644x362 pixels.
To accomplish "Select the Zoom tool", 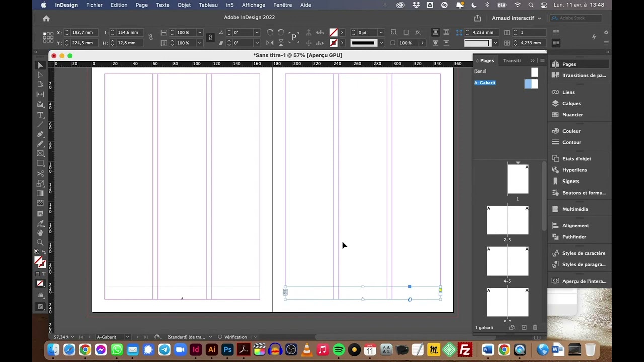I will pyautogui.click(x=40, y=243).
